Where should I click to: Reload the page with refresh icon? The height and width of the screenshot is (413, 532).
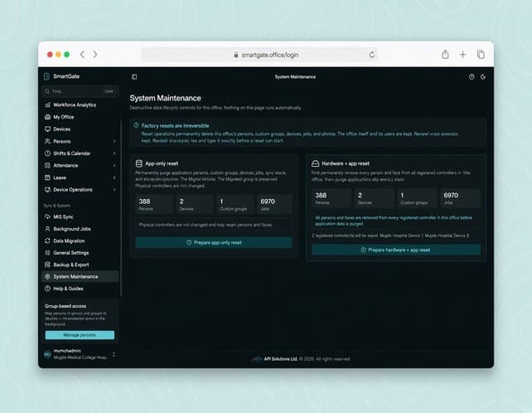[x=372, y=55]
